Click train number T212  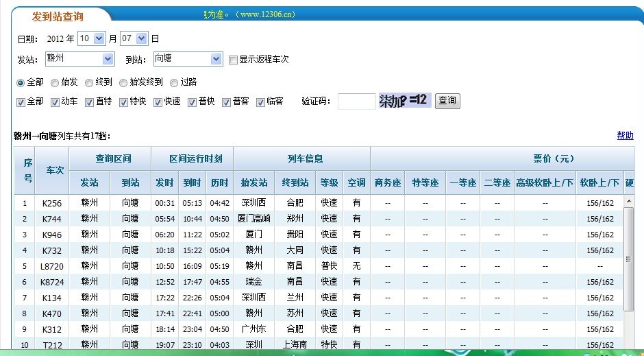click(52, 345)
